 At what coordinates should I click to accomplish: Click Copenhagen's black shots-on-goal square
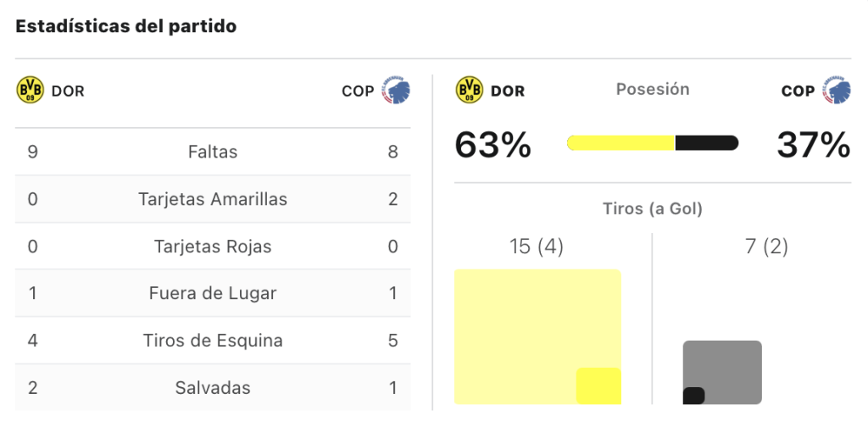pos(693,396)
